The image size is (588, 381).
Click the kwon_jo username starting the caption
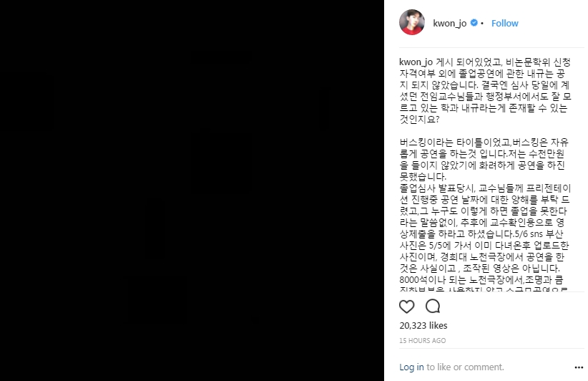416,62
